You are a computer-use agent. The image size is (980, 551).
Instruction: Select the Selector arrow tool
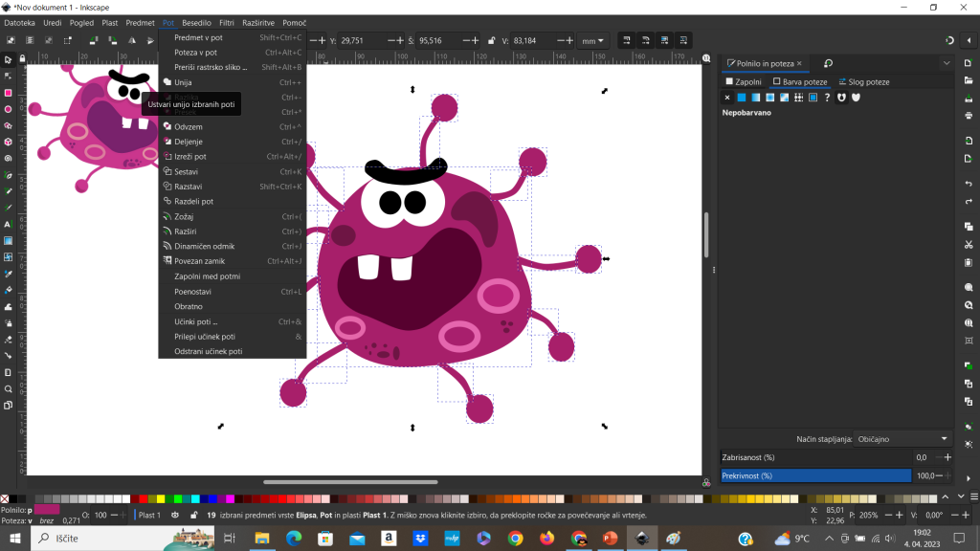pos(8,60)
